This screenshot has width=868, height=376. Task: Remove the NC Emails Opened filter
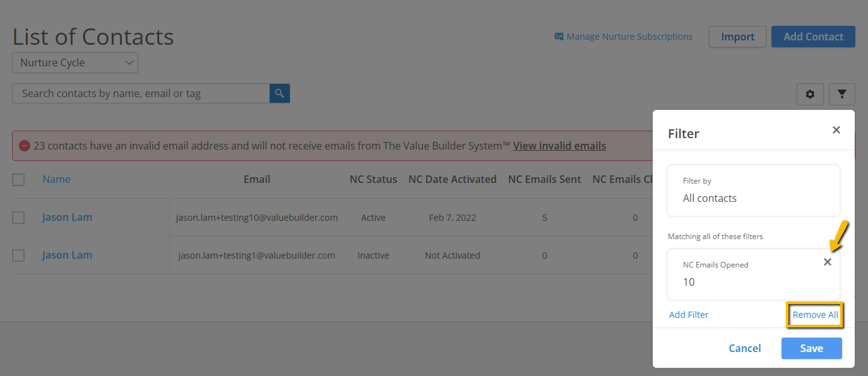[x=828, y=262]
